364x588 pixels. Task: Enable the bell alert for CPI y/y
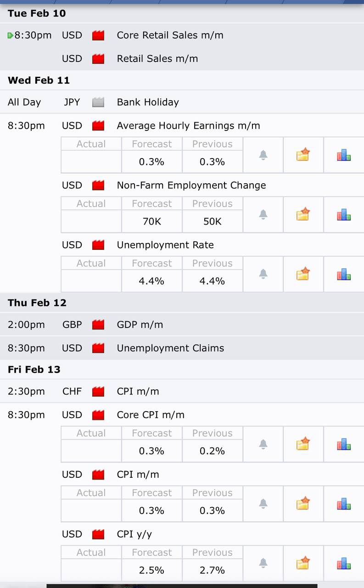[x=263, y=563]
